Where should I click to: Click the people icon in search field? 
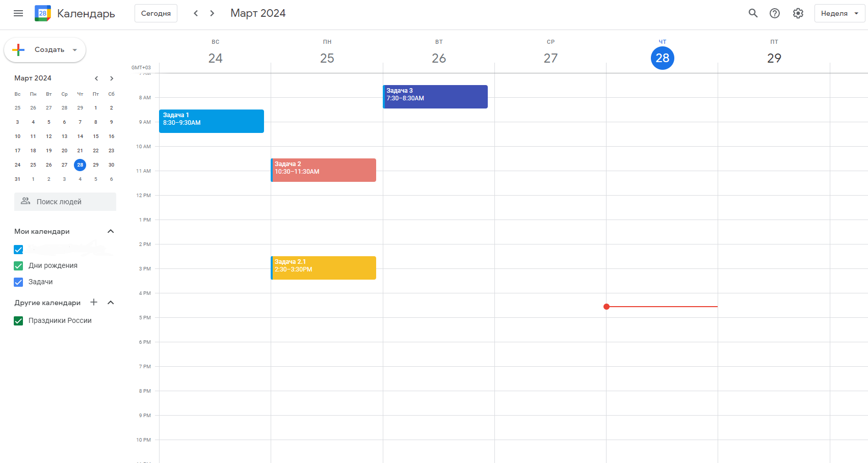pos(25,201)
